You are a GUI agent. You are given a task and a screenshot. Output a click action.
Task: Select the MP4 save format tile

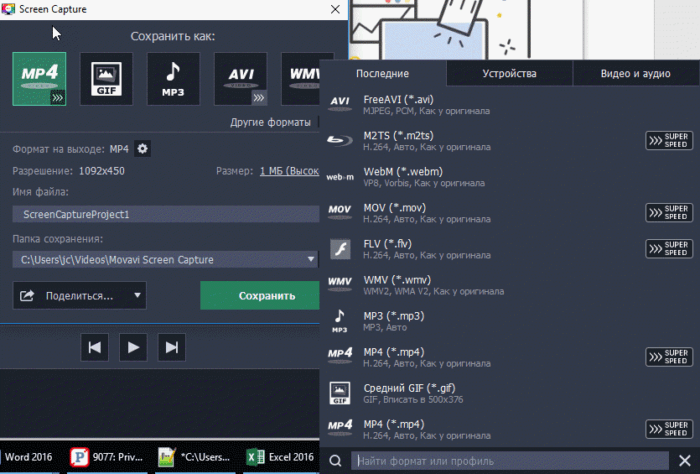39,79
